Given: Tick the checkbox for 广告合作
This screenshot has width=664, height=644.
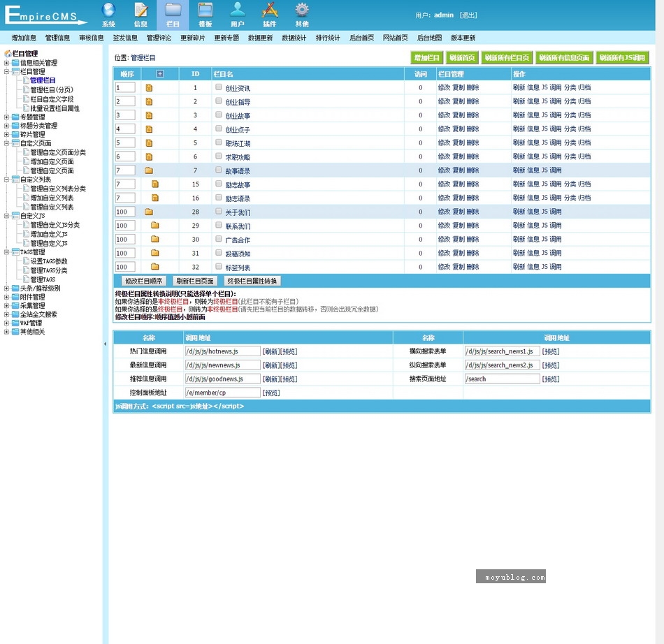Looking at the screenshot, I should [219, 239].
